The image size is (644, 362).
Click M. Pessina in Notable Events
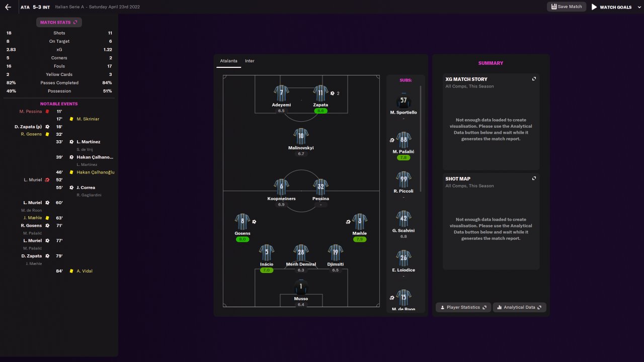(x=31, y=112)
